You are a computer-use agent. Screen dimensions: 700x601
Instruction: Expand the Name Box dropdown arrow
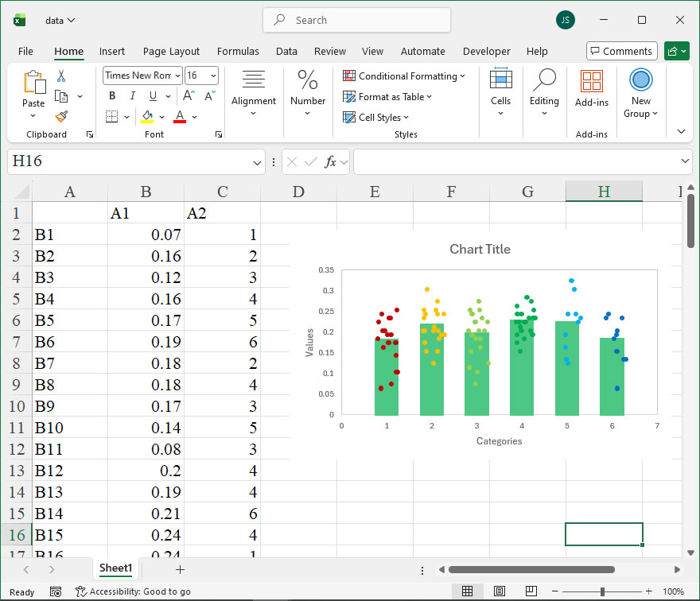click(x=257, y=162)
